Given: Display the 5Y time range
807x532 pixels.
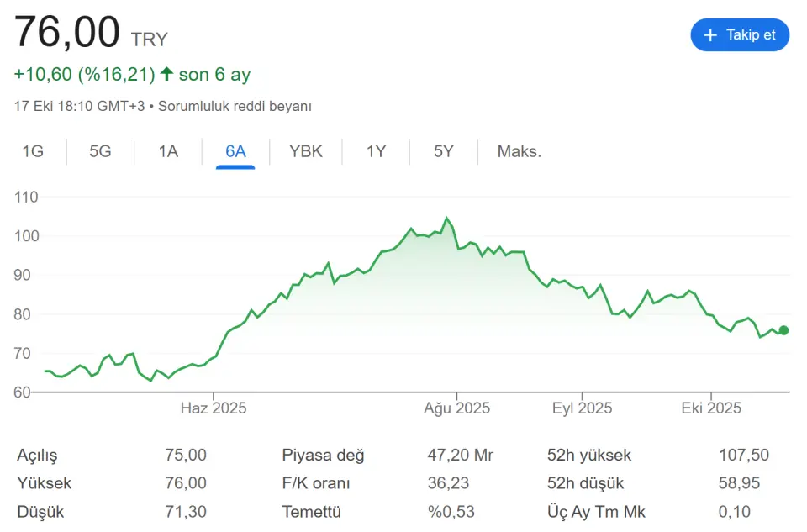Looking at the screenshot, I should (444, 152).
